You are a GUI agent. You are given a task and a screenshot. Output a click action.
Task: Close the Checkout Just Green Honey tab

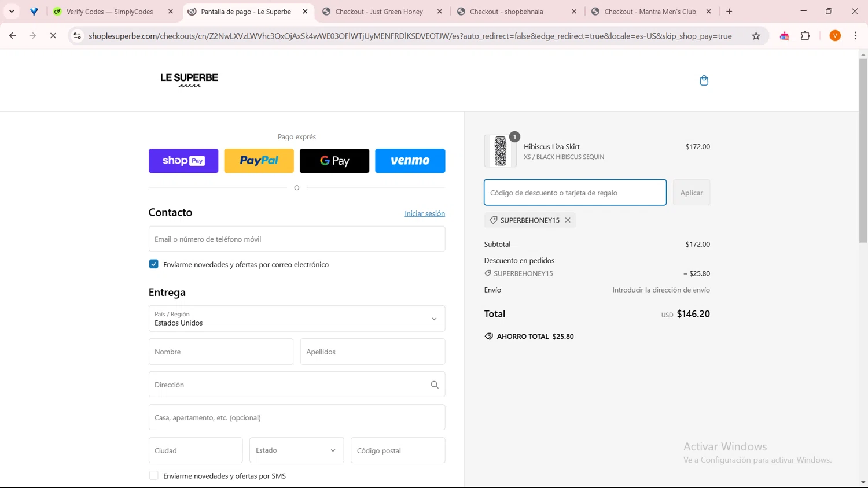[440, 12]
